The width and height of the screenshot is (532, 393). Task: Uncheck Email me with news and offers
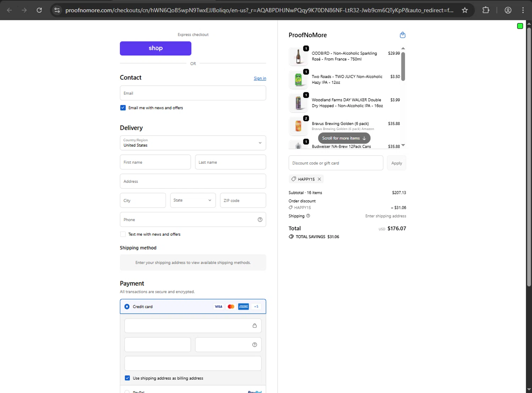pyautogui.click(x=123, y=108)
